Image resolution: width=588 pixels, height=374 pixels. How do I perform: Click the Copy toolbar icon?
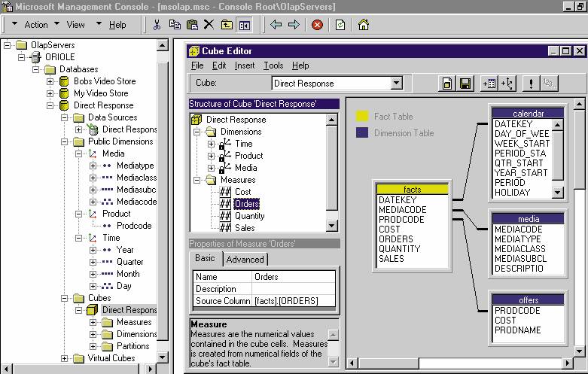tap(175, 25)
